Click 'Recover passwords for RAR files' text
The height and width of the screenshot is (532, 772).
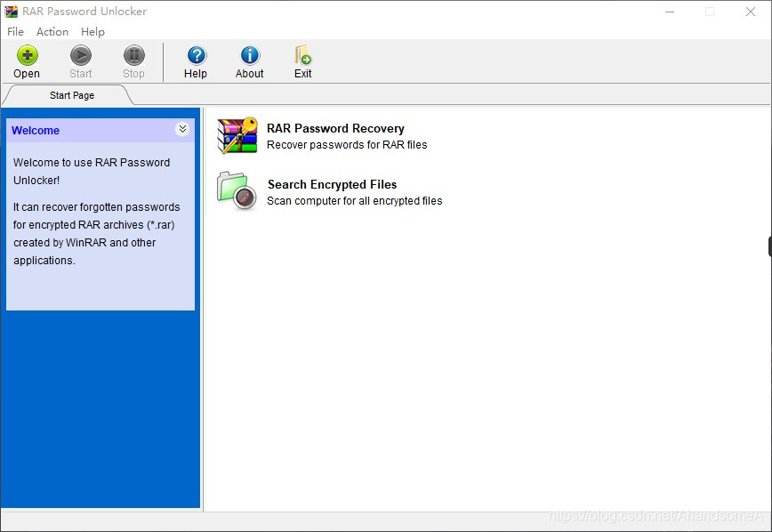point(347,145)
